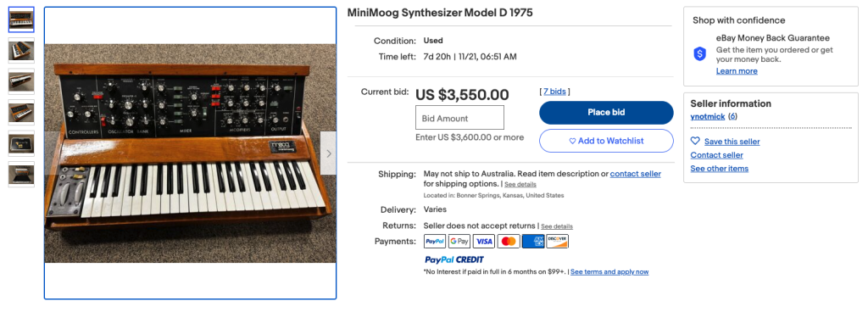This screenshot has width=868, height=312.
Task: Select the first synthesizer thumbnail
Action: [x=21, y=19]
